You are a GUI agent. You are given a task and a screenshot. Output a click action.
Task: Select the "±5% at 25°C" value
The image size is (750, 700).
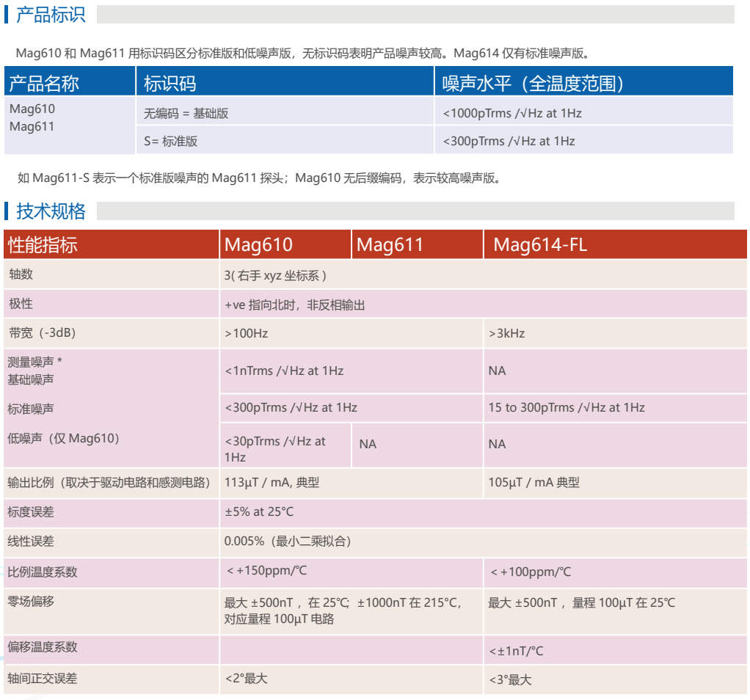coord(259,512)
